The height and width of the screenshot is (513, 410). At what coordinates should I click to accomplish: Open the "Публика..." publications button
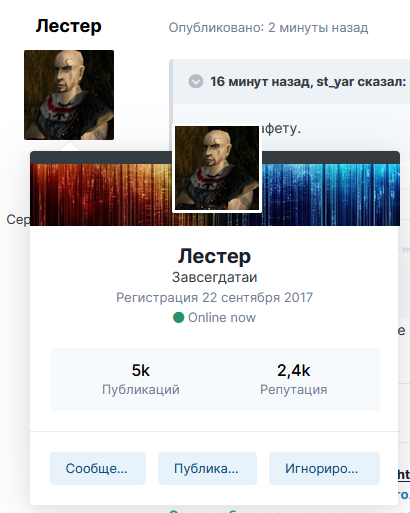[207, 468]
